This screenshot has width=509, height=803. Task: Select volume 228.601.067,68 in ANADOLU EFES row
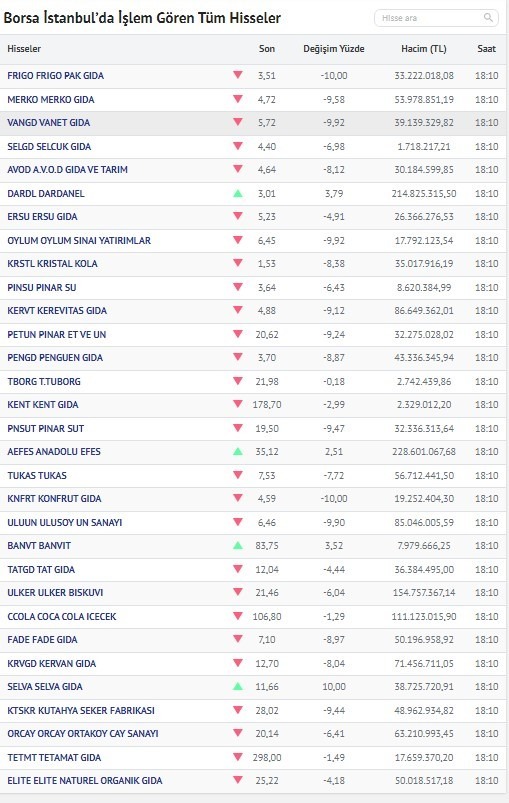point(424,452)
